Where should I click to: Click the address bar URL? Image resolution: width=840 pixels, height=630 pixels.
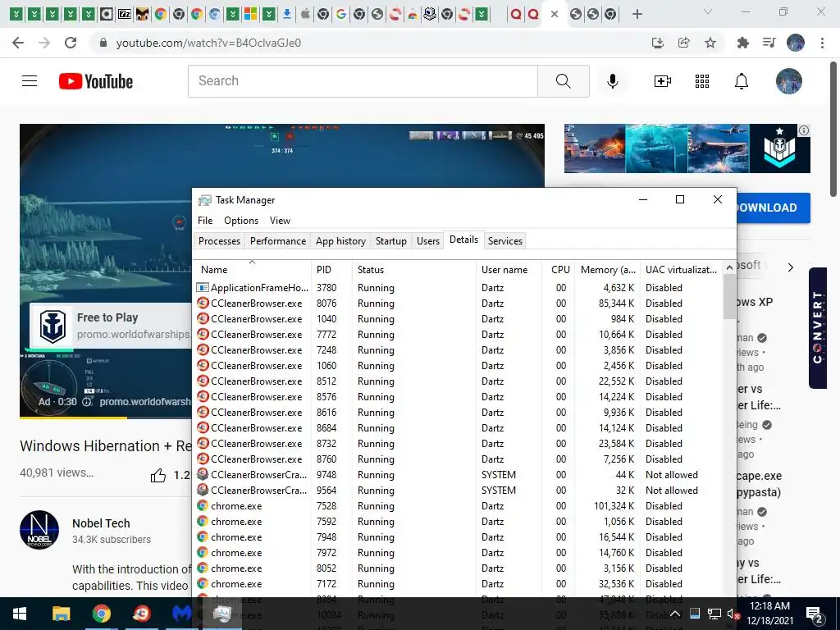point(208,43)
